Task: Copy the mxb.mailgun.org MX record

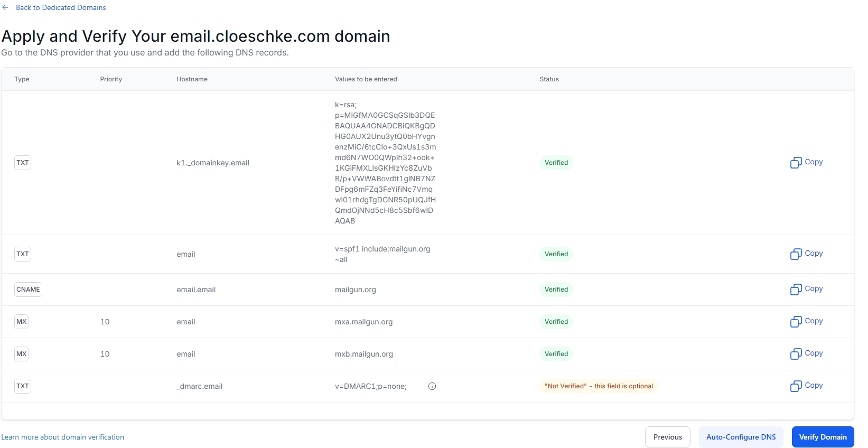Action: 806,353
